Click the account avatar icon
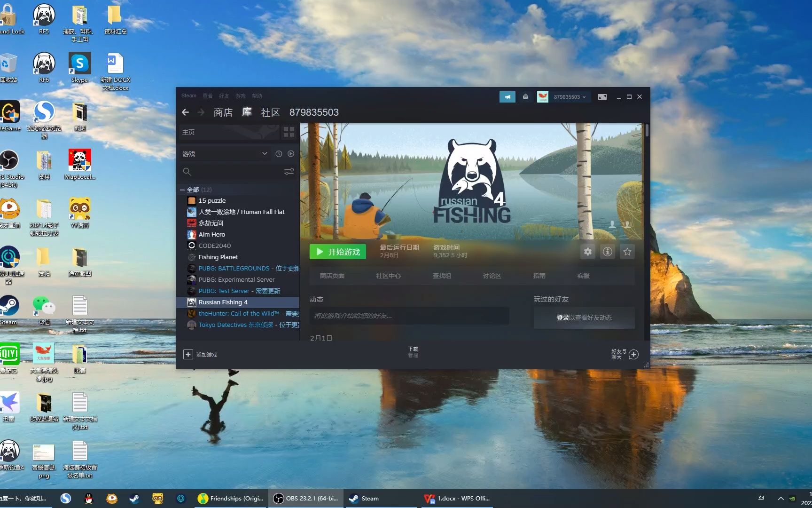 [543, 97]
